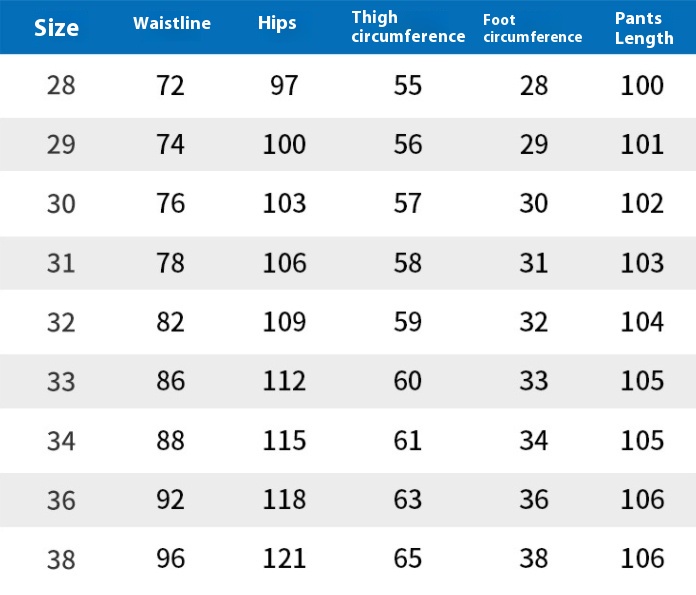Select the Pants Length header

(644, 28)
